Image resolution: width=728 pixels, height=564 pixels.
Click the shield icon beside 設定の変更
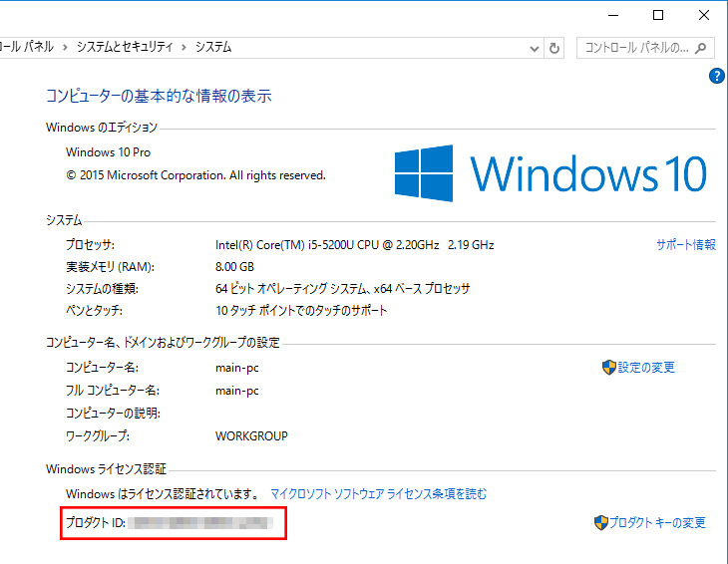point(608,368)
